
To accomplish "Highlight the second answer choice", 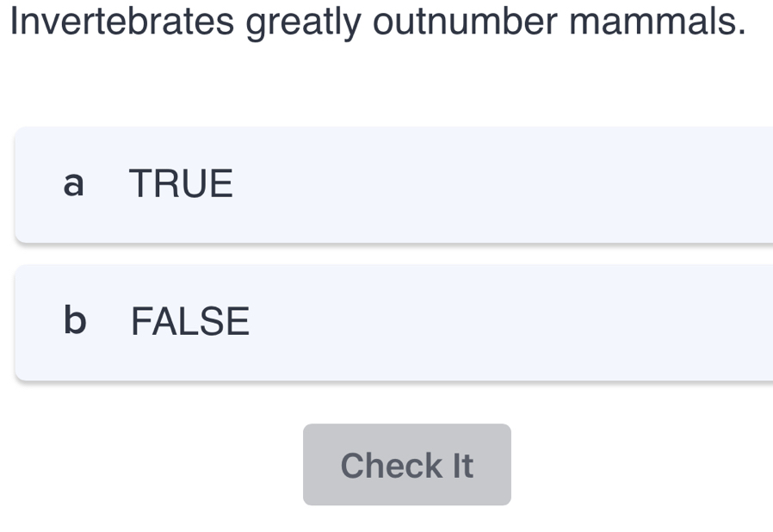I will pos(387,322).
